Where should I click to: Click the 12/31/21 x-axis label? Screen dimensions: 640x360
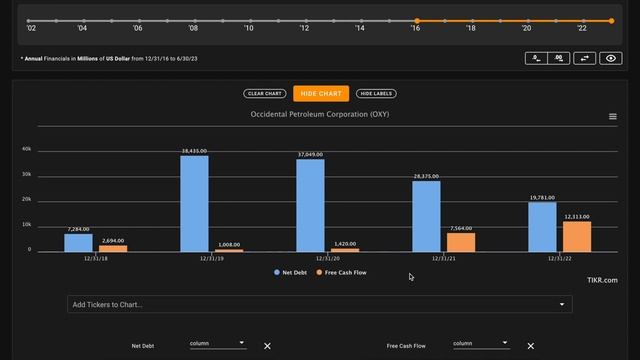(x=444, y=259)
